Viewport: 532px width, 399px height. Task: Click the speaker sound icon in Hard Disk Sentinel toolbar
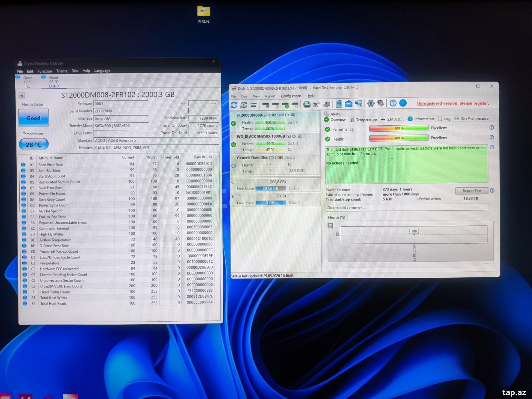381,103
